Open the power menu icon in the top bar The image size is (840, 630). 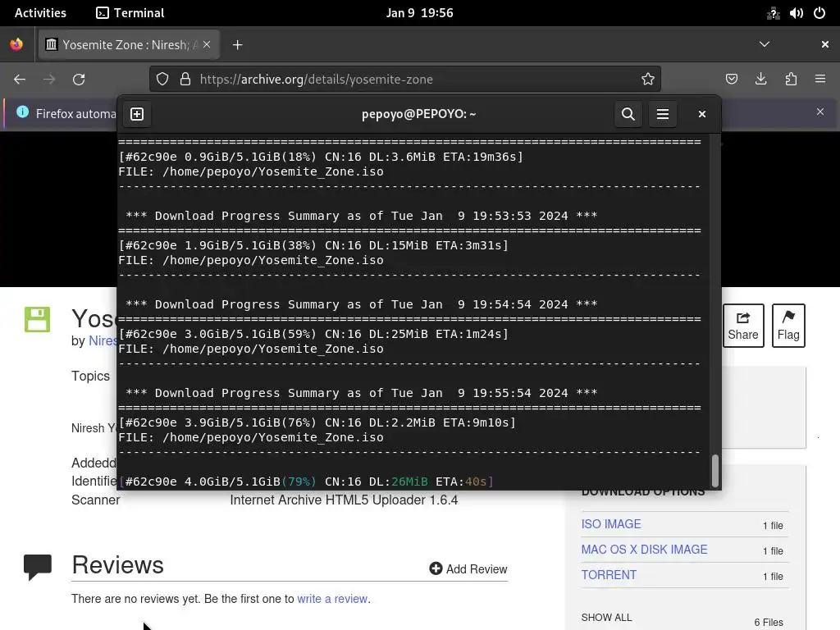[819, 13]
